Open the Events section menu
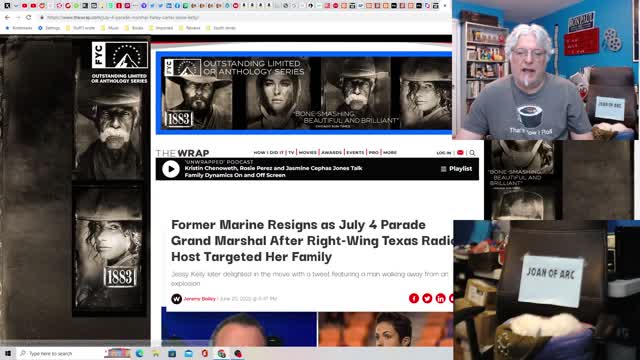The image size is (640, 360). coord(355,153)
